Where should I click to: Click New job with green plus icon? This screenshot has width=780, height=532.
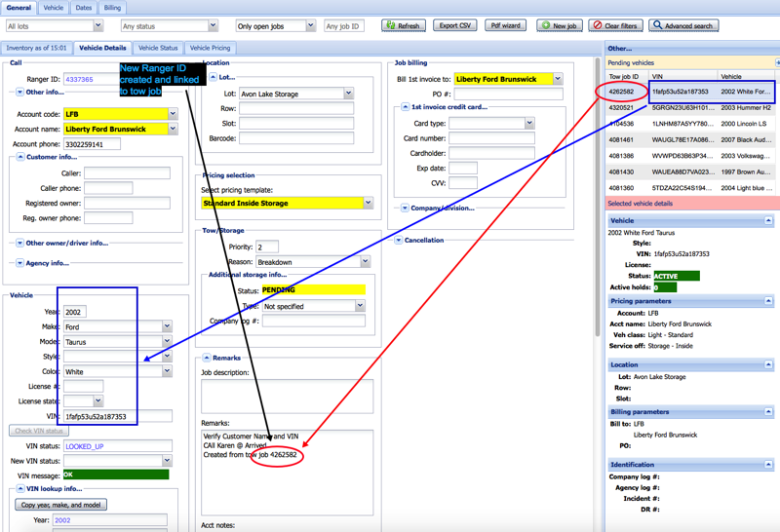click(x=559, y=26)
